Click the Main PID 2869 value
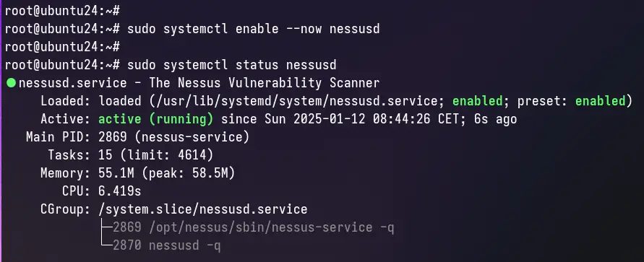Viewport: 644px width, 262px height. coord(113,137)
